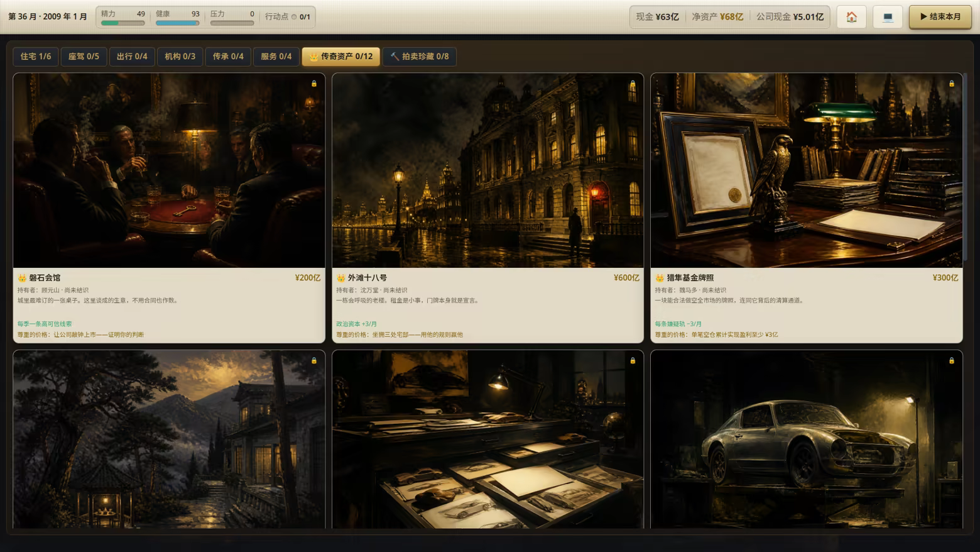Open the 猎隼基金牌照 falcon desk image

[807, 170]
